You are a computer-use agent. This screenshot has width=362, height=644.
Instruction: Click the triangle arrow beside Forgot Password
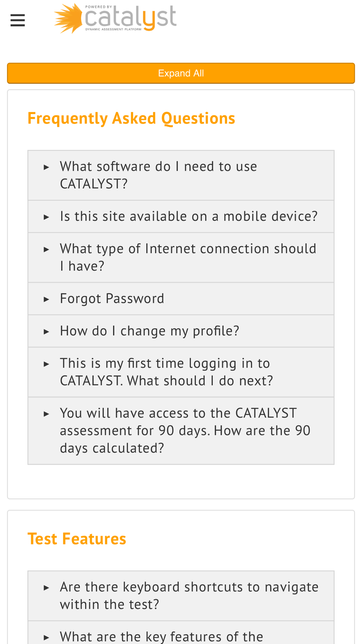(46, 299)
